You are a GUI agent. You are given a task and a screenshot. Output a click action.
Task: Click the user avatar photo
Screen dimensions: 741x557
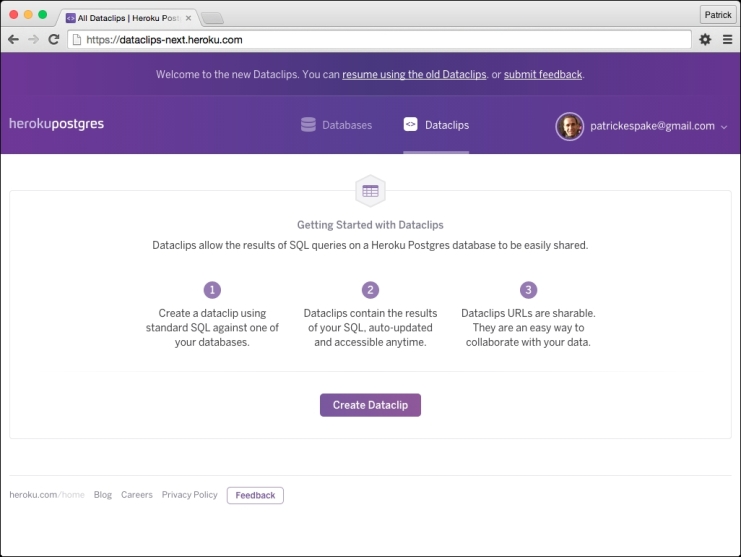point(569,126)
